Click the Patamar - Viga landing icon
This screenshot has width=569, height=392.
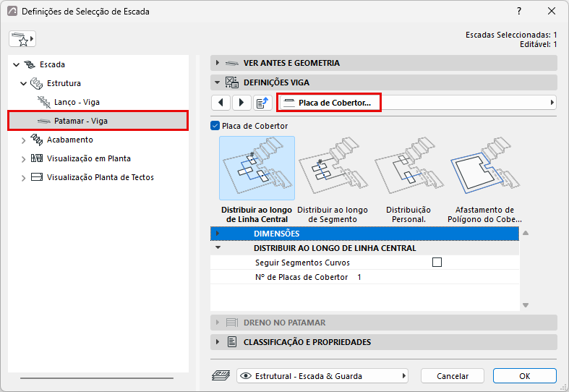click(x=44, y=121)
